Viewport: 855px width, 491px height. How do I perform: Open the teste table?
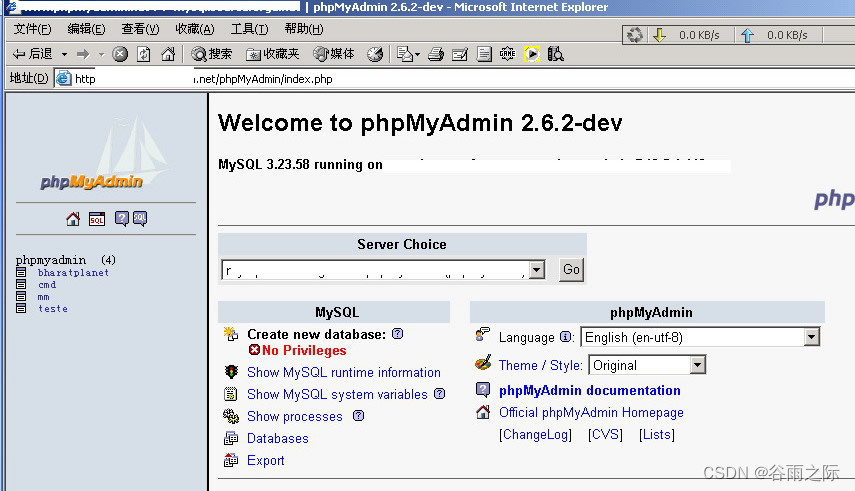pyautogui.click(x=53, y=308)
